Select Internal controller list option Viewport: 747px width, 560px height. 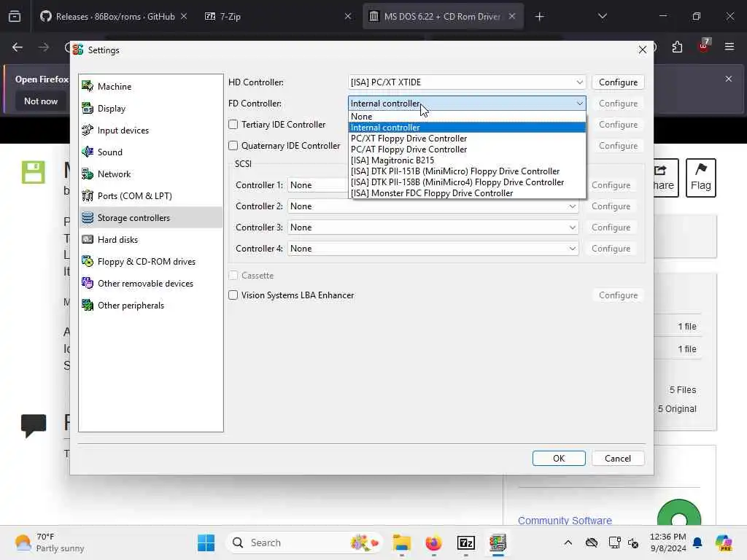tap(467, 128)
